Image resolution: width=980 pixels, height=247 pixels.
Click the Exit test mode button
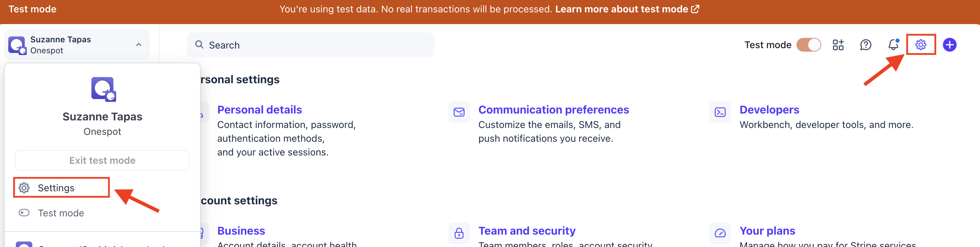pos(102,160)
